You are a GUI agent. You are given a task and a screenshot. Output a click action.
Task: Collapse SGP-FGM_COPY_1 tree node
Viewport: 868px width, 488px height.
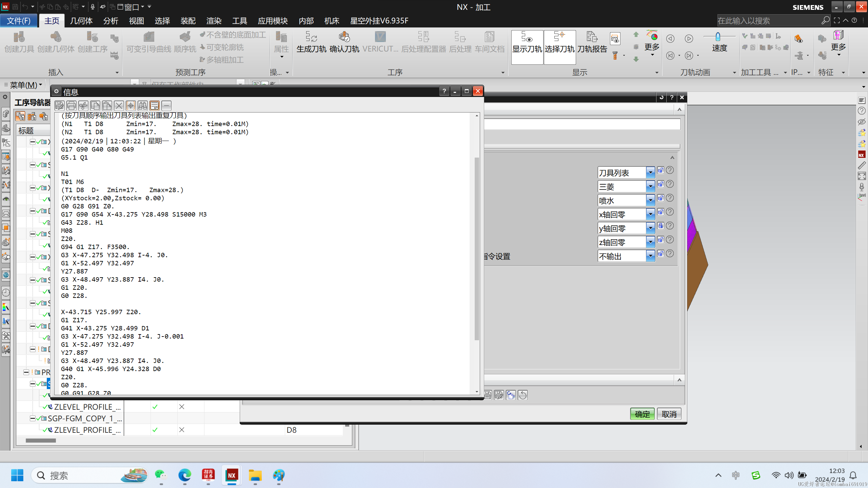[32, 419]
